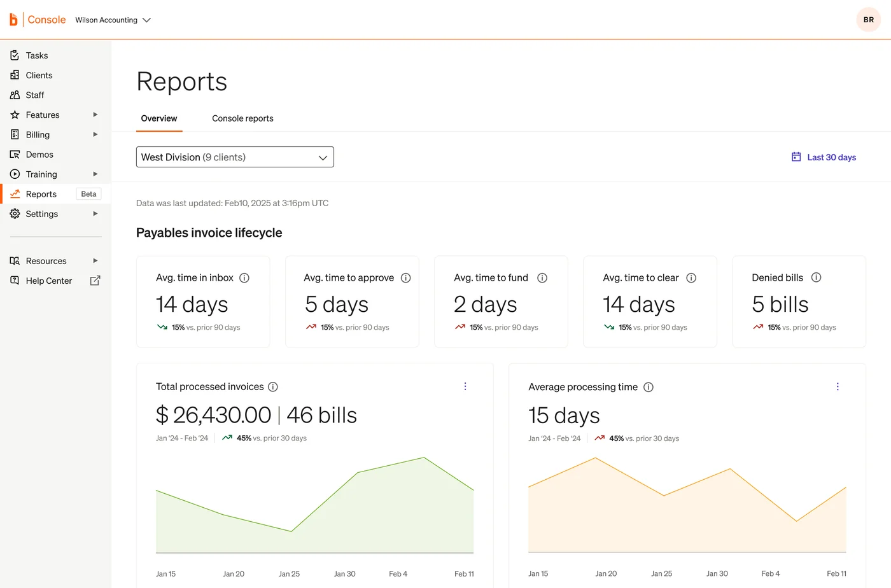This screenshot has width=891, height=588.
Task: Expand the Resources submenu arrow
Action: tap(95, 261)
